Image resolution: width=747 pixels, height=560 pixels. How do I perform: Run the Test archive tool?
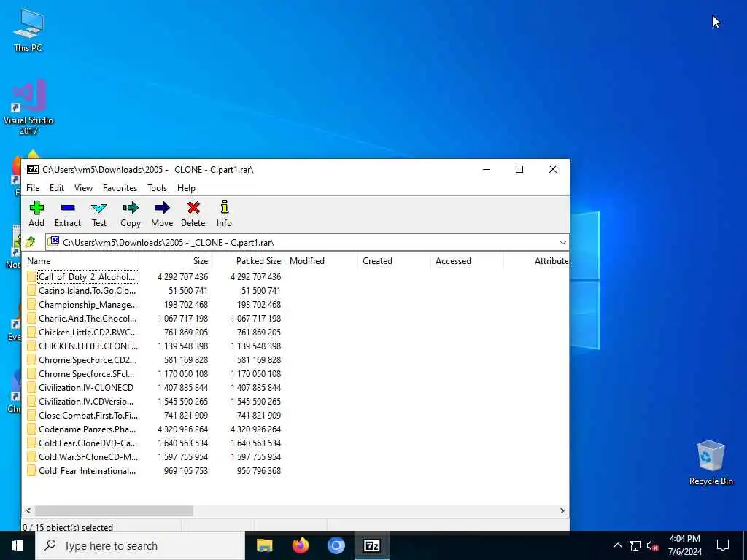(99, 214)
